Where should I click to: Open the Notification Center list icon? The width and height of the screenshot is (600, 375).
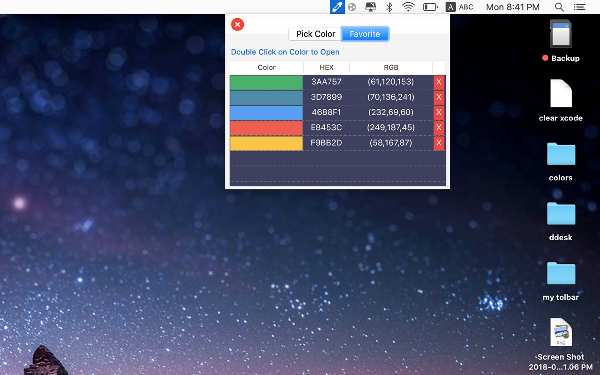pos(579,7)
